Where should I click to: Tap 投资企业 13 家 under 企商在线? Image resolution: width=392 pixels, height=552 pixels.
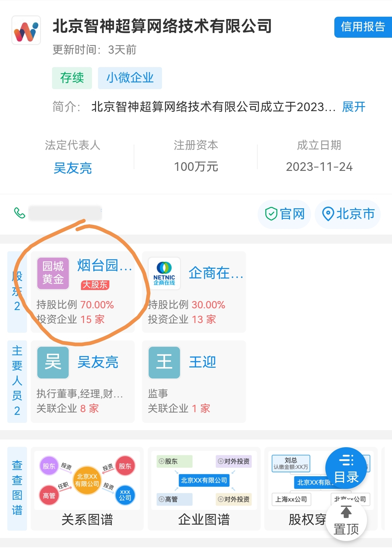coord(182,319)
